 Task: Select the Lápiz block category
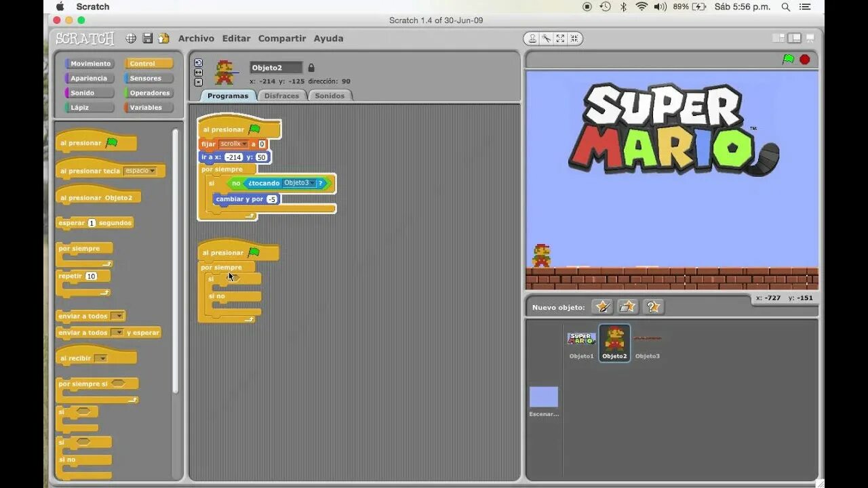[x=90, y=108]
